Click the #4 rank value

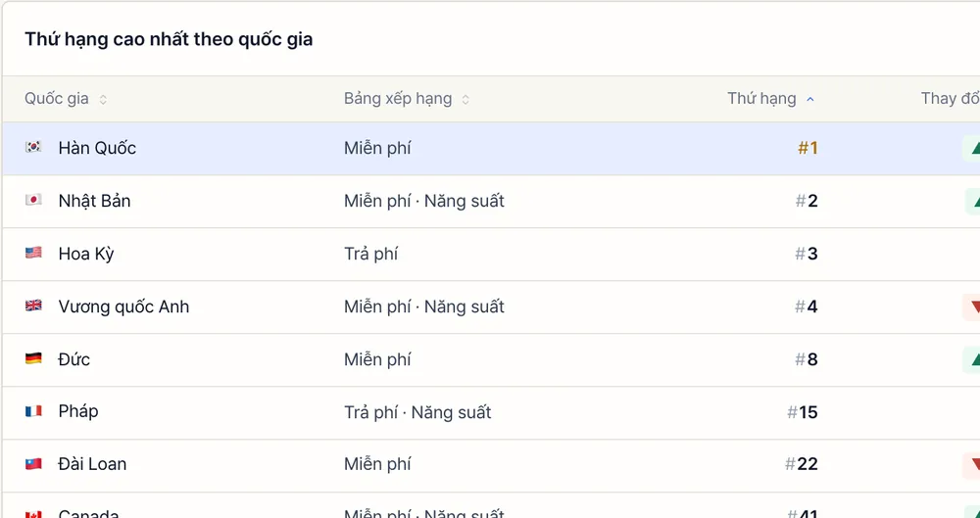click(x=807, y=306)
